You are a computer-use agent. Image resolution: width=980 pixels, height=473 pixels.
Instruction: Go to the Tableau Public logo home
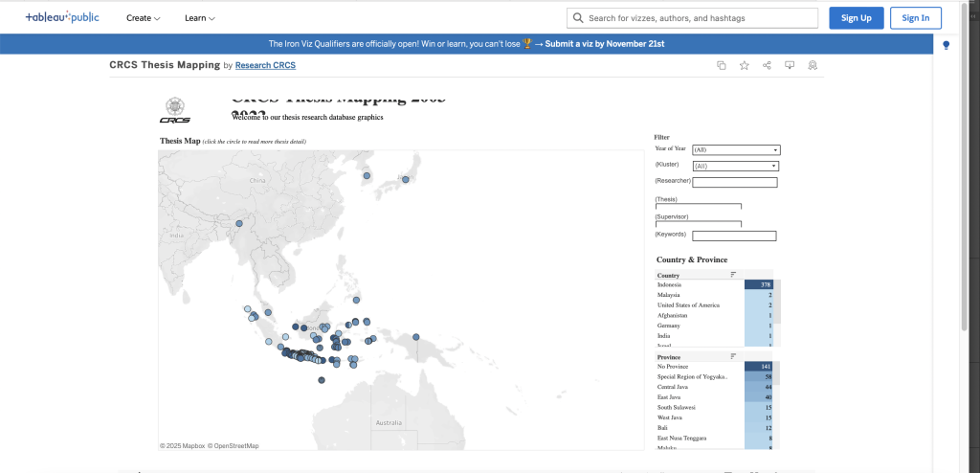[x=62, y=18]
